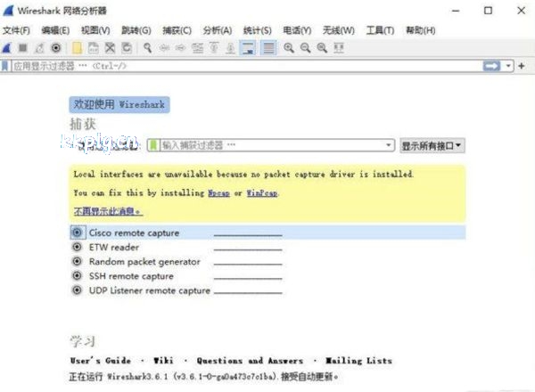
Task: Go forward to next packet arrow icon
Action: coord(180,48)
